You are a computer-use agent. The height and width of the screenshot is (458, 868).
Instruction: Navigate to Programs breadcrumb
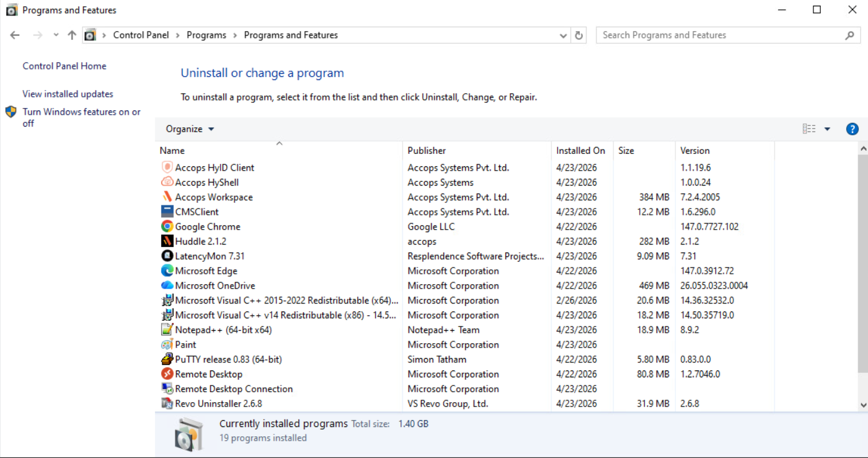click(x=206, y=35)
